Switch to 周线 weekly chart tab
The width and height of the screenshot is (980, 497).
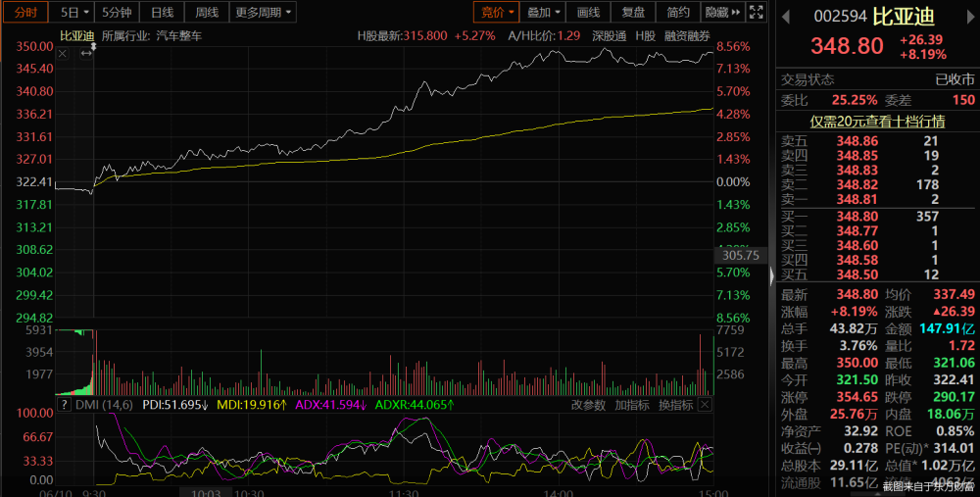click(207, 12)
